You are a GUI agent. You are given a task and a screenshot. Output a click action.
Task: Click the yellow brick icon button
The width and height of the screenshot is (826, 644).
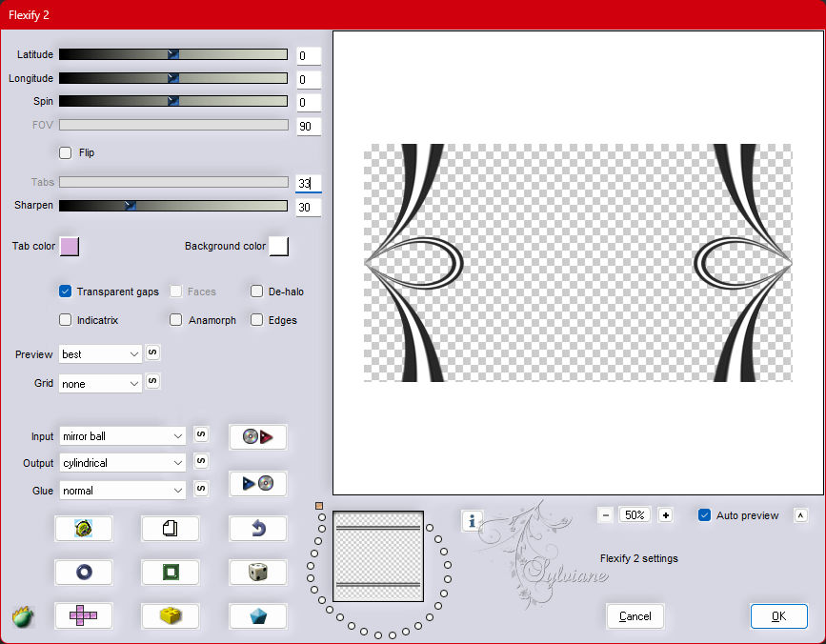pos(171,615)
